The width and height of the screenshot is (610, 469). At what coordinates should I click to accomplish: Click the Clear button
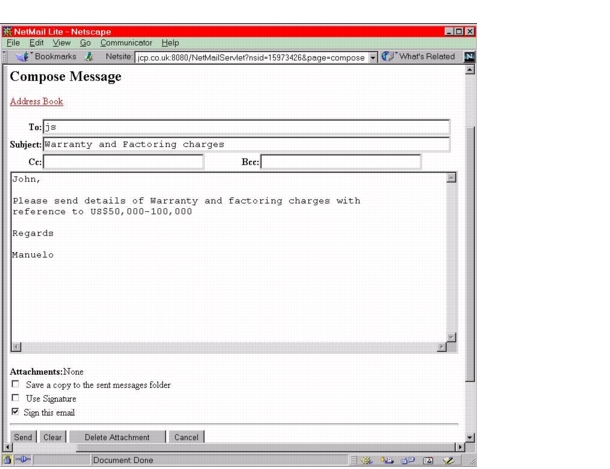click(53, 437)
